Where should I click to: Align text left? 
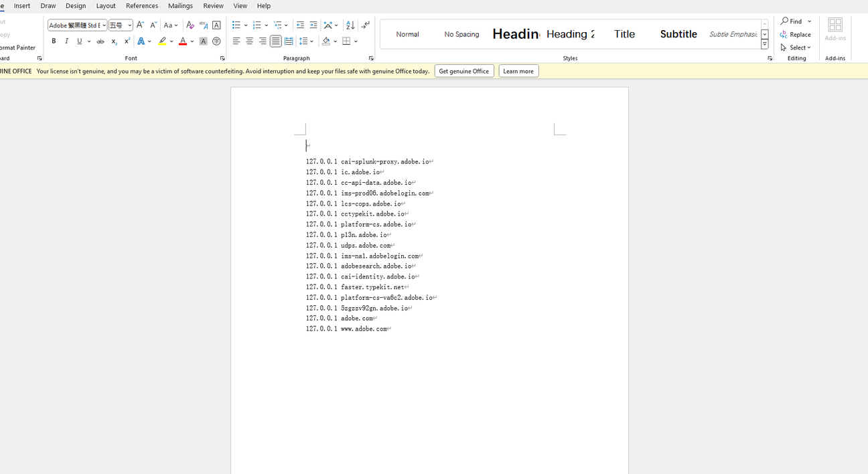pos(236,42)
